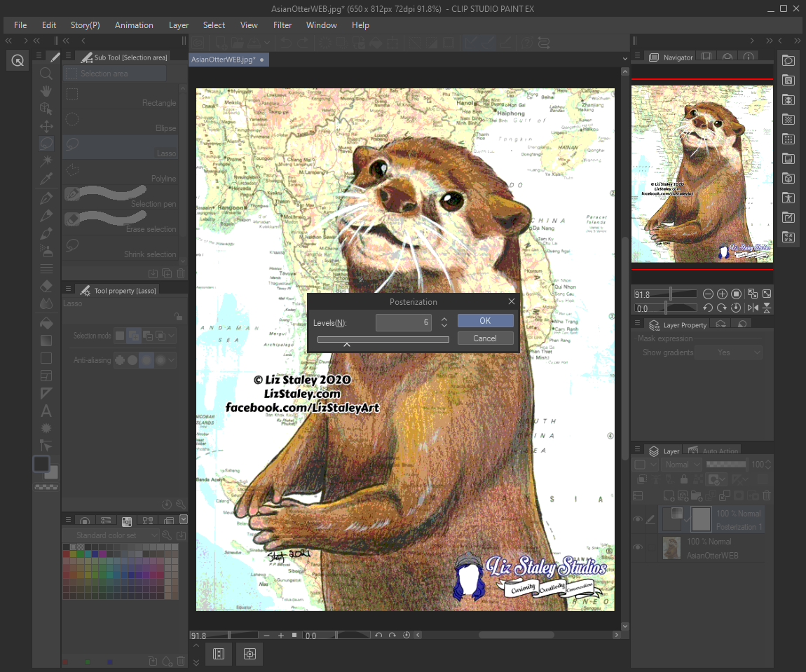Select the Fill bucket tool
Image resolution: width=806 pixels, height=672 pixels.
[46, 323]
